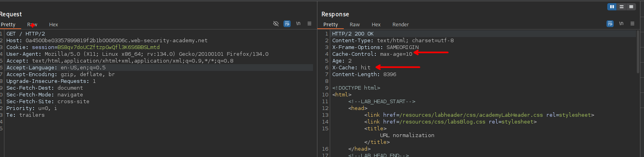This screenshot has height=157, width=644.
Task: Click the closing '</head>' tag line
Action: (359, 149)
